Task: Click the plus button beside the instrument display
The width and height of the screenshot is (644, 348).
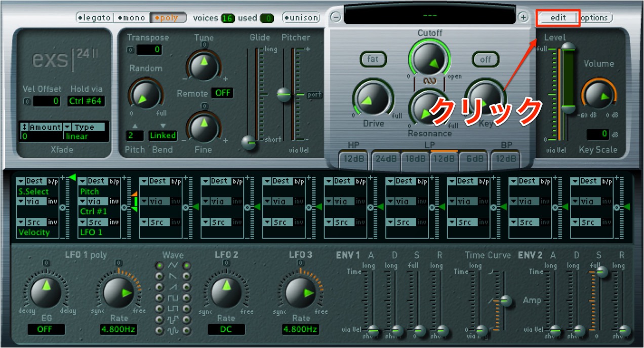Action: click(x=524, y=18)
